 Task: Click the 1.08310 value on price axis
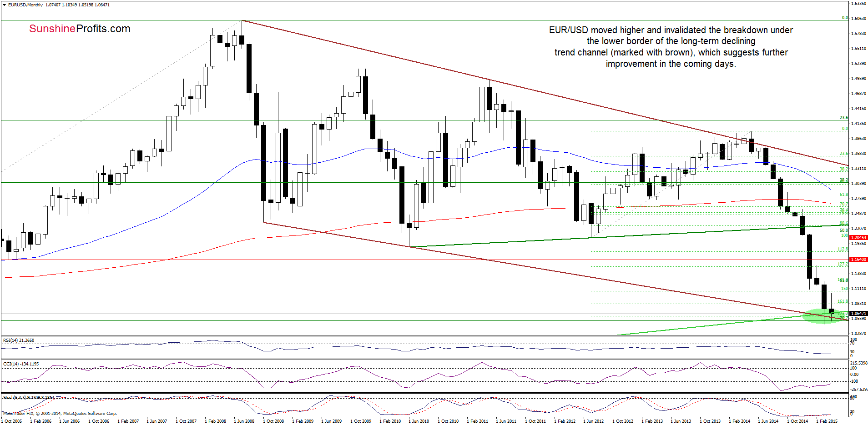[x=858, y=304]
